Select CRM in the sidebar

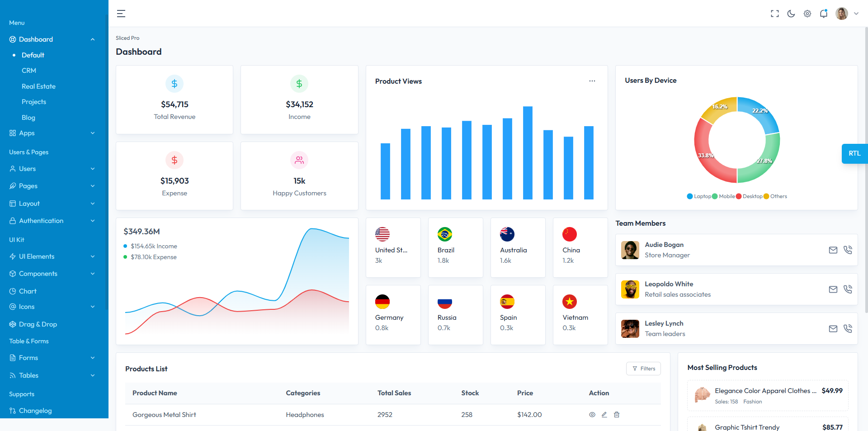(29, 71)
